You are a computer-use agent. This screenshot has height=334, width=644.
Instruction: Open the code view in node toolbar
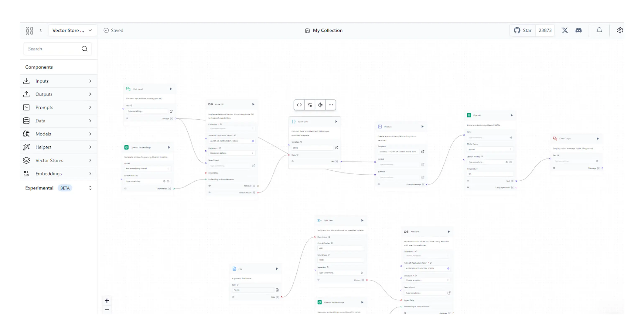[x=299, y=105]
